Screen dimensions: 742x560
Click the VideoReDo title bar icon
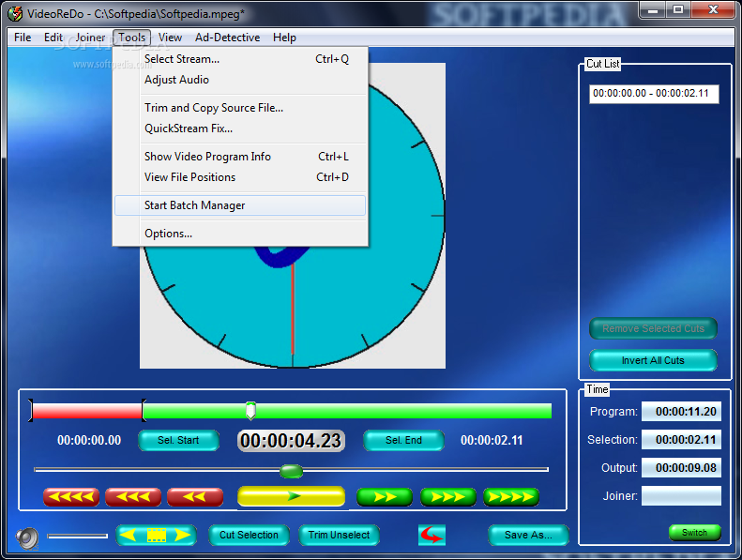point(15,14)
